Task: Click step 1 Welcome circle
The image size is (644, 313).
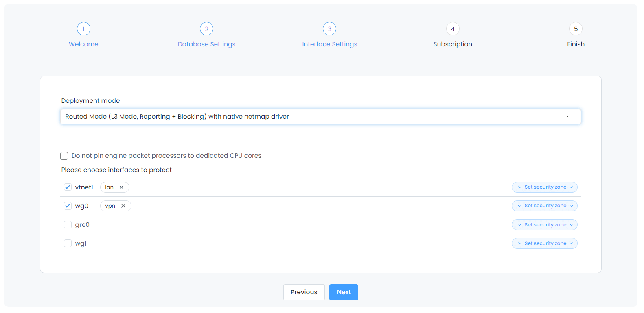Action: [83, 29]
